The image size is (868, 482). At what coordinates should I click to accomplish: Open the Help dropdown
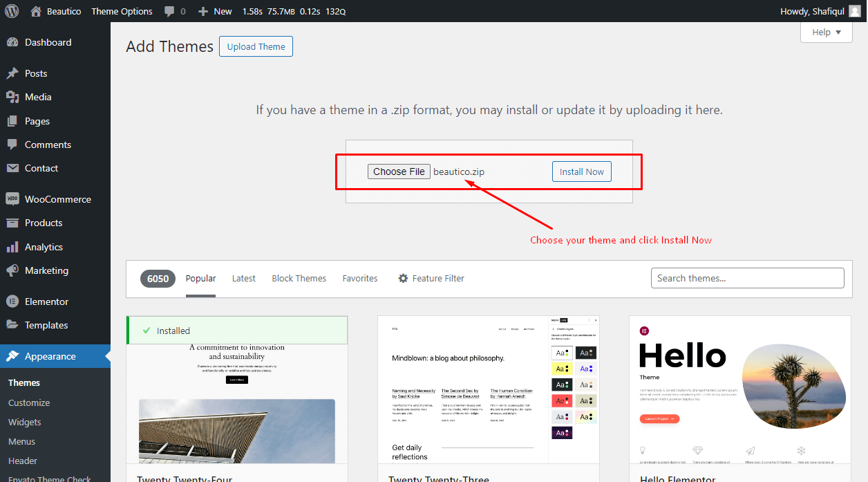826,32
